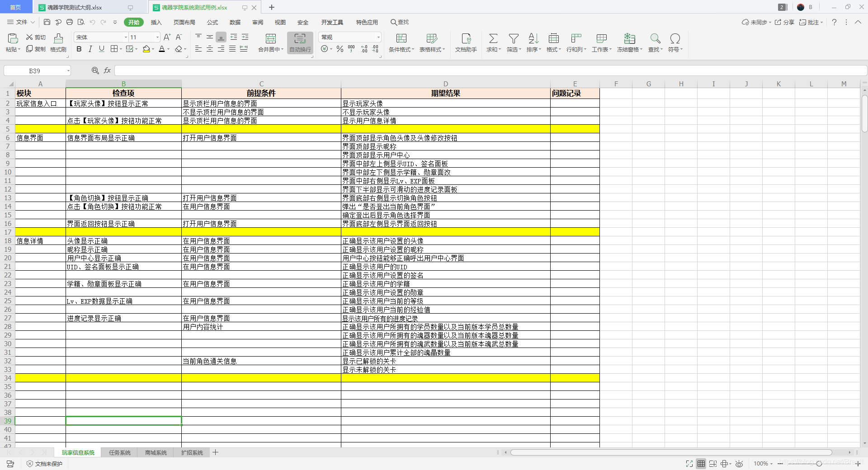This screenshot has width=868, height=470.
Task: Toggle the middle vertical align button
Action: (x=210, y=37)
